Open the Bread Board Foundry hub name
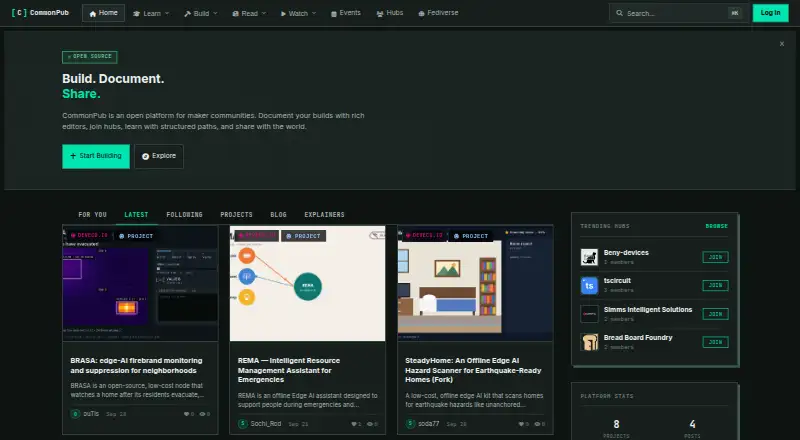Screen dimensions: 800x440 (x=638, y=338)
